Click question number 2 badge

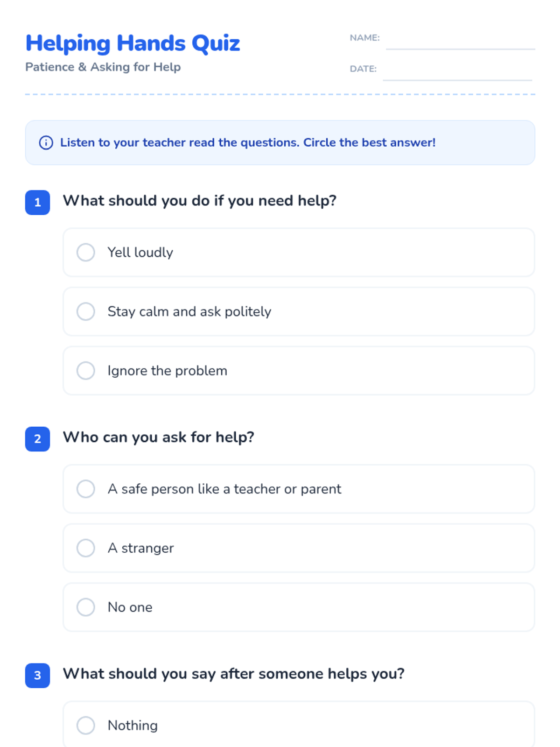tap(38, 439)
